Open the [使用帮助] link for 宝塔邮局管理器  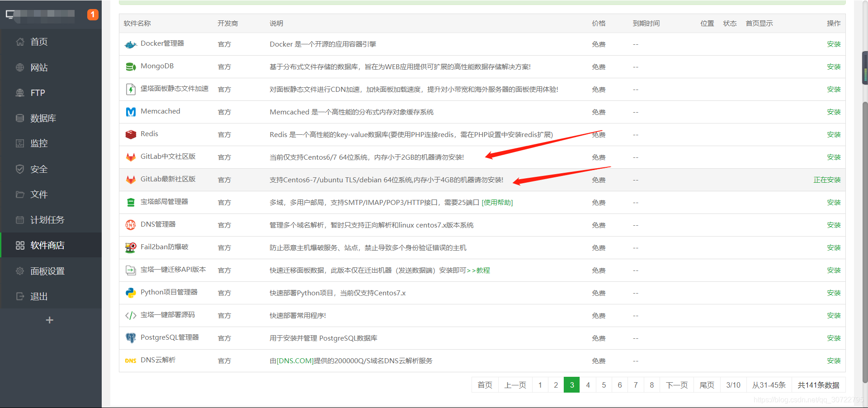coord(497,203)
